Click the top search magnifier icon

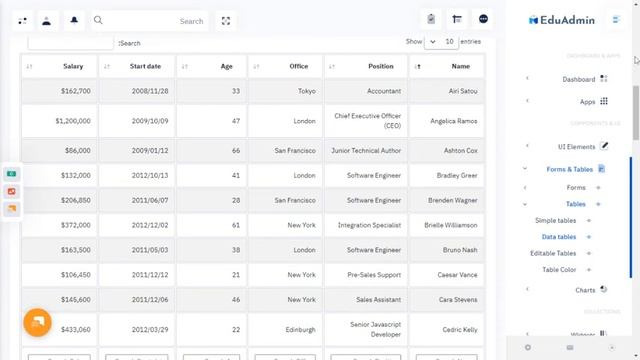click(98, 20)
